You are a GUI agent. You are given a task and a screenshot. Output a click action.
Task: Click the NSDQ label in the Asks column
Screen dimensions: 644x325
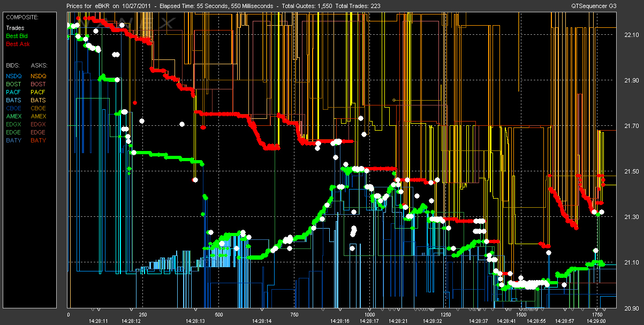pyautogui.click(x=38, y=76)
